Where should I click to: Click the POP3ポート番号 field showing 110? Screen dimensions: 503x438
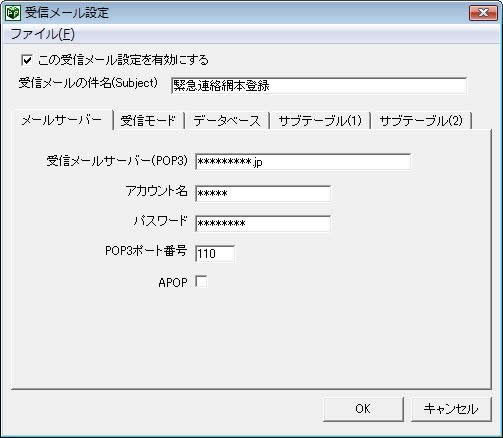tap(215, 254)
